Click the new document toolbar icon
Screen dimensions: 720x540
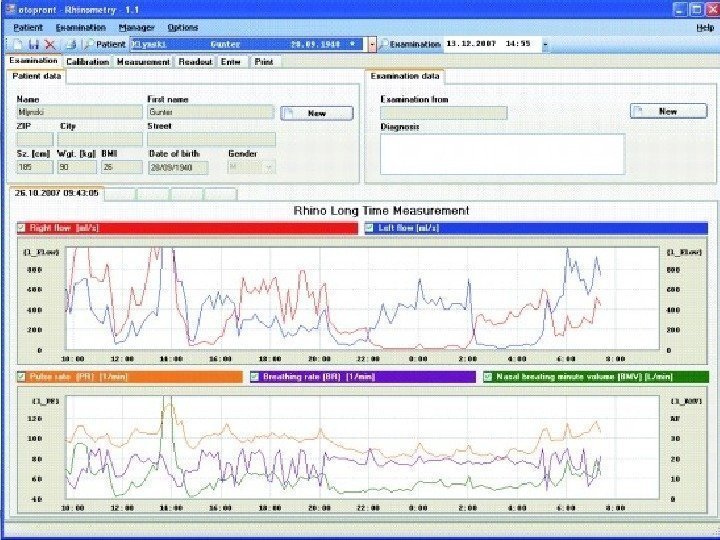point(17,45)
